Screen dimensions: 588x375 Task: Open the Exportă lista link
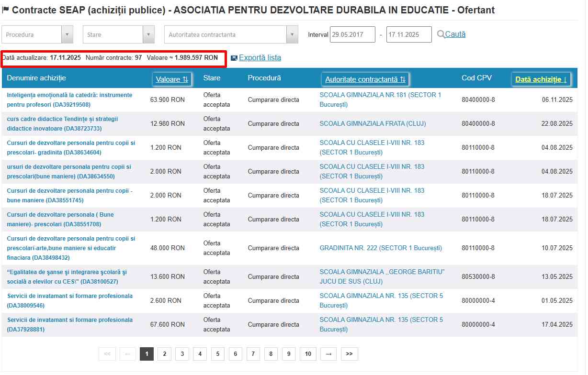click(x=260, y=58)
